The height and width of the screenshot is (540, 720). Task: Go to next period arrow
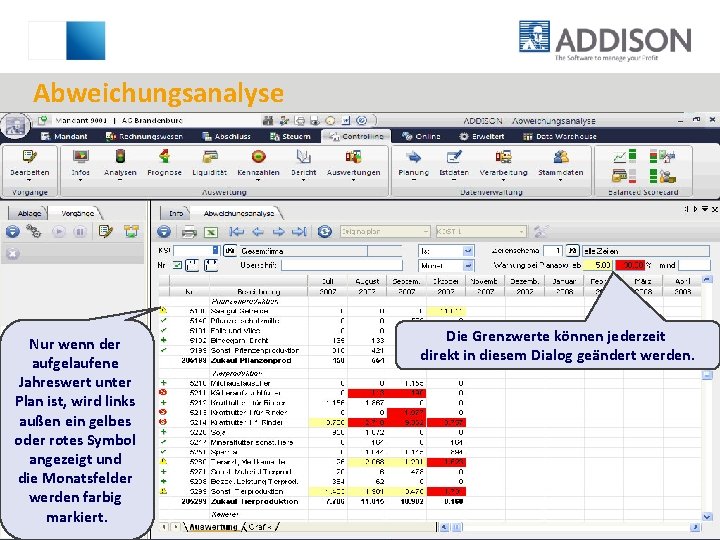tap(278, 232)
